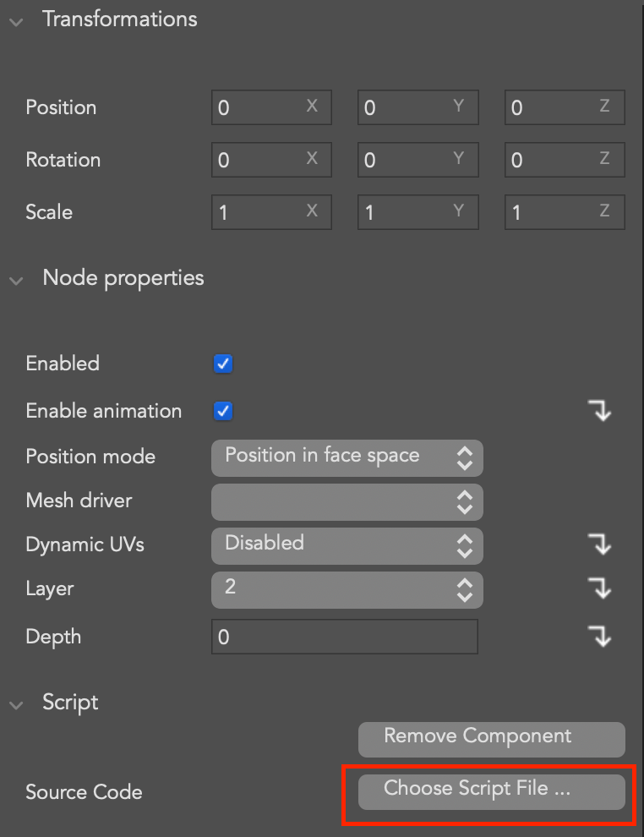The height and width of the screenshot is (837, 644).
Task: Collapse the Script section
Action: coord(16,705)
